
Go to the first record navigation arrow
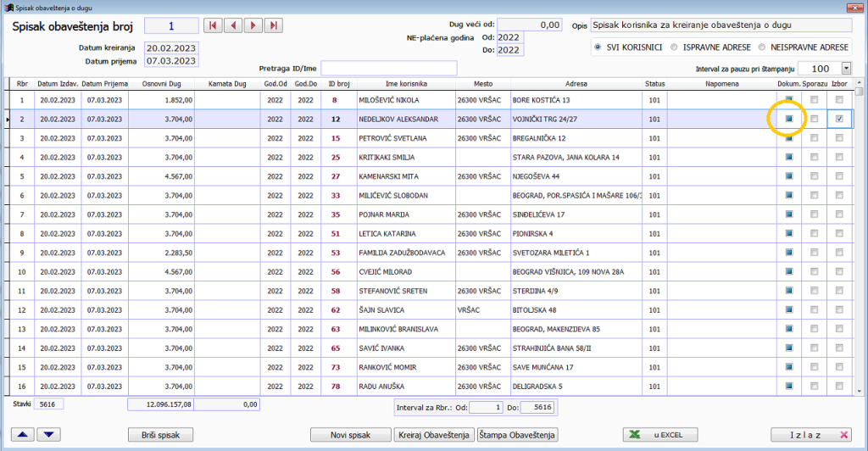212,25
